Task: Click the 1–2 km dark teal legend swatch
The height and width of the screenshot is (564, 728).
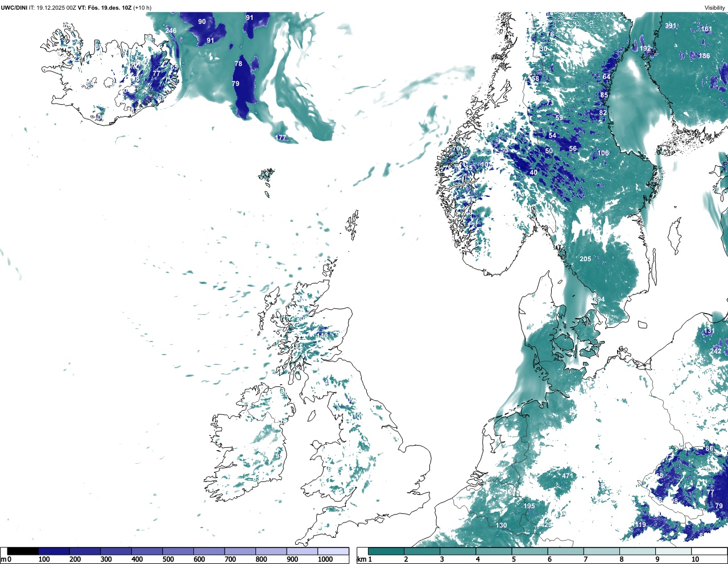Action: click(x=386, y=551)
